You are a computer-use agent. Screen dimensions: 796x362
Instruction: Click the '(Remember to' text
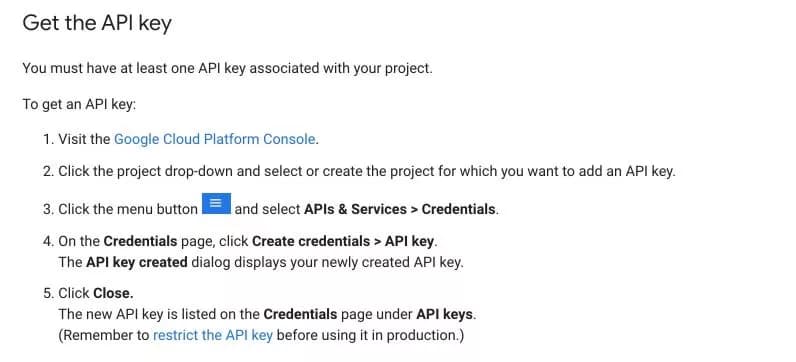pyautogui.click(x=104, y=335)
